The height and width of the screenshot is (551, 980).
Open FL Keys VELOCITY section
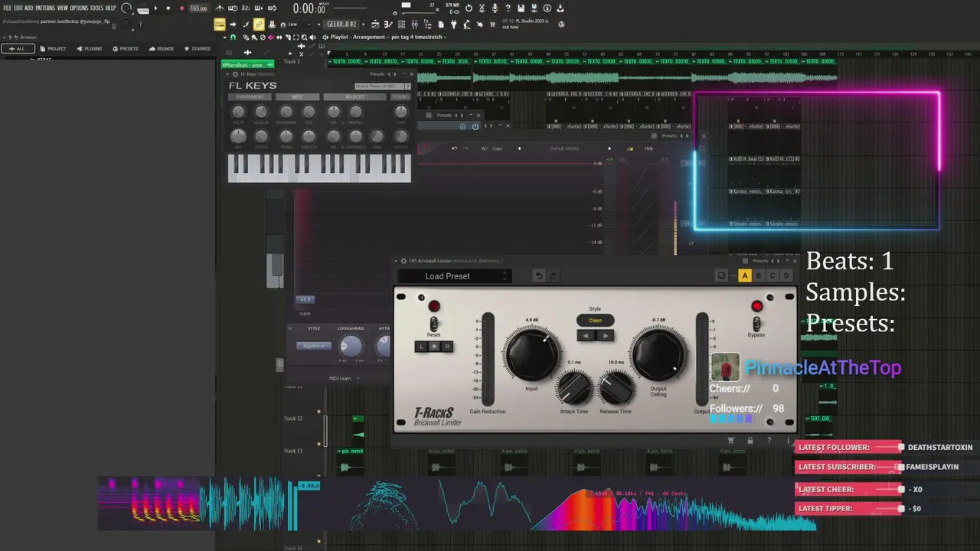354,96
